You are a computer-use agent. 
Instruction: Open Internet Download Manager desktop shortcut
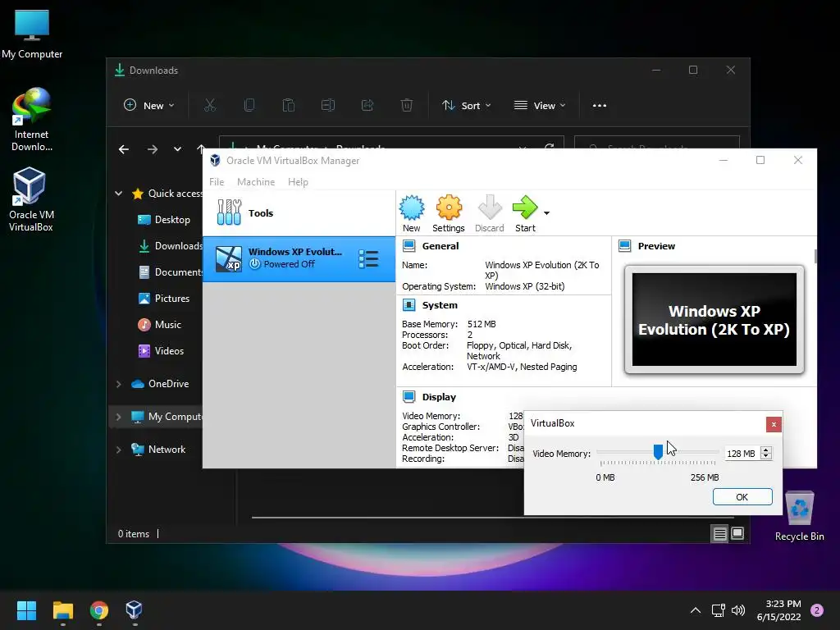[32, 120]
